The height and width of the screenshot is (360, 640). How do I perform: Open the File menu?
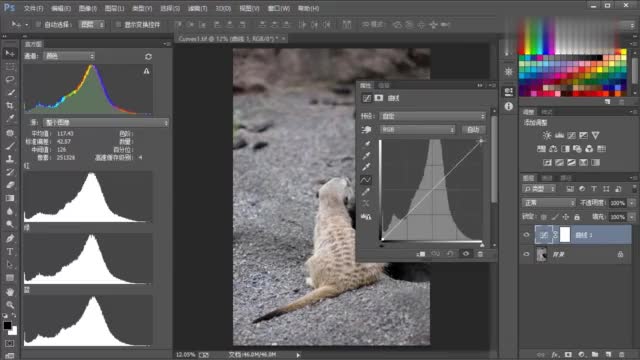tap(33, 8)
